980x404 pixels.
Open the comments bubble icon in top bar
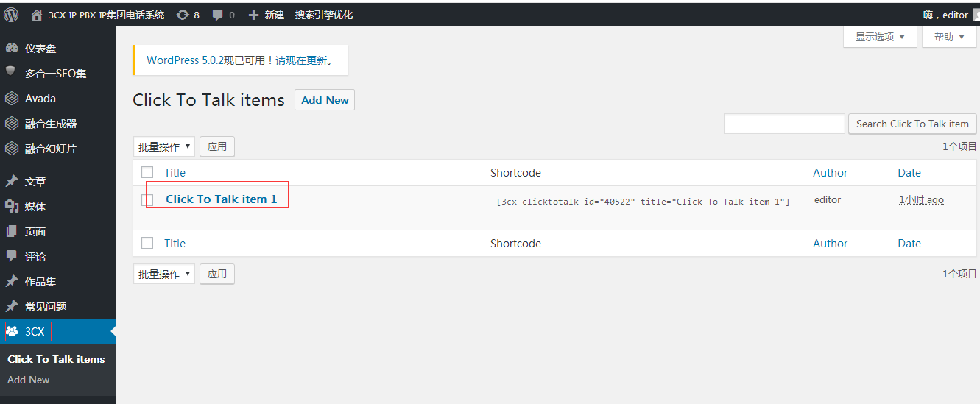(x=218, y=15)
